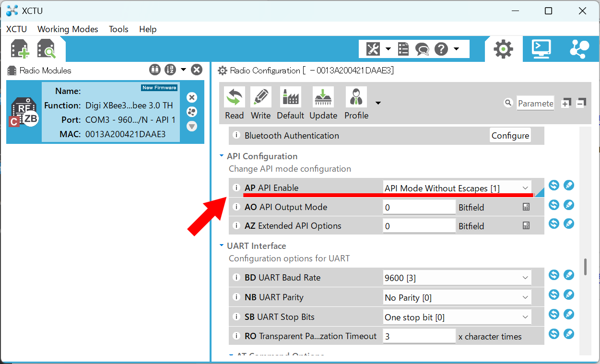Refresh the BD UART Baud Rate value
The height and width of the screenshot is (364, 600).
click(x=554, y=275)
